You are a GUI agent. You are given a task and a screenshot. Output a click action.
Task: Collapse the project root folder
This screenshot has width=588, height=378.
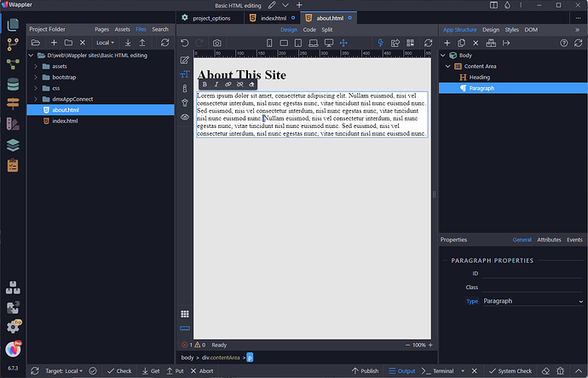pyautogui.click(x=32, y=55)
